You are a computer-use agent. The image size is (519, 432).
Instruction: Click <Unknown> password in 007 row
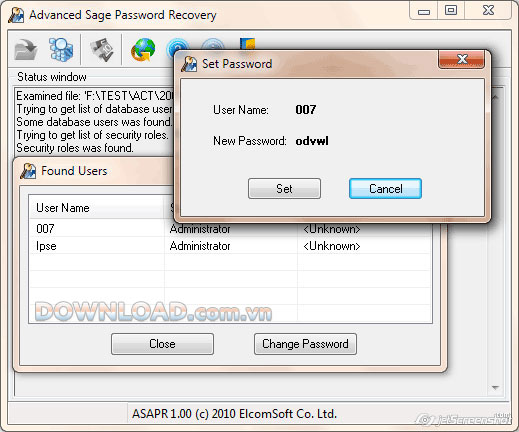coord(332,229)
